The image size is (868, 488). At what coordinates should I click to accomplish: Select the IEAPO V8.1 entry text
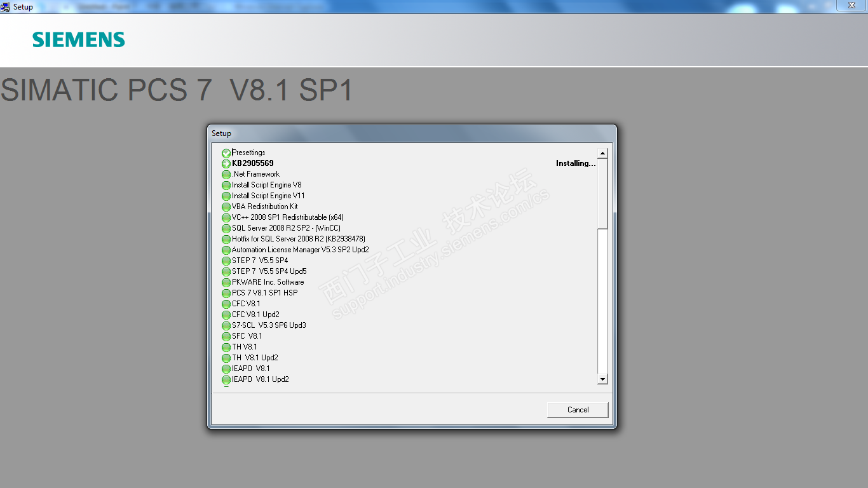[251, 369]
